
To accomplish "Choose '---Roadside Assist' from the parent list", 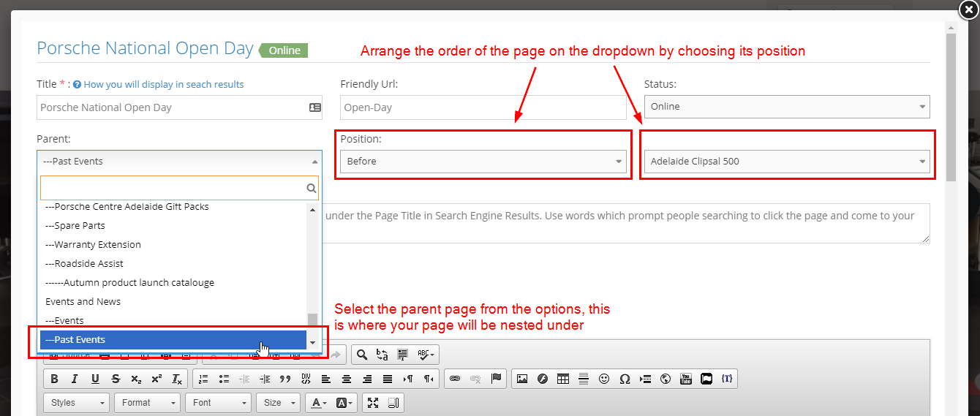I will (x=84, y=264).
